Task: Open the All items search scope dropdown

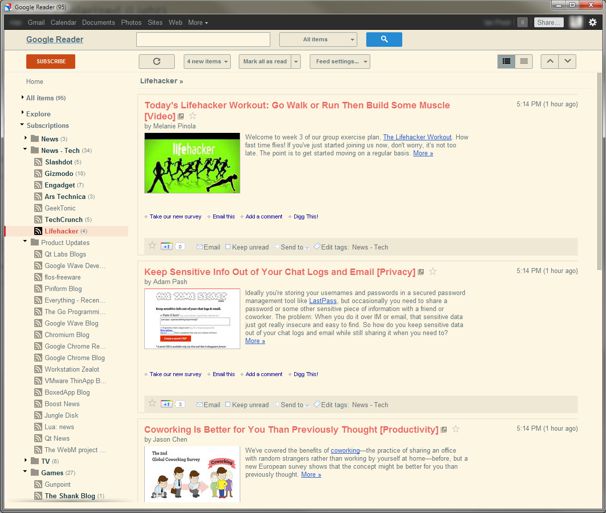Action: point(318,39)
